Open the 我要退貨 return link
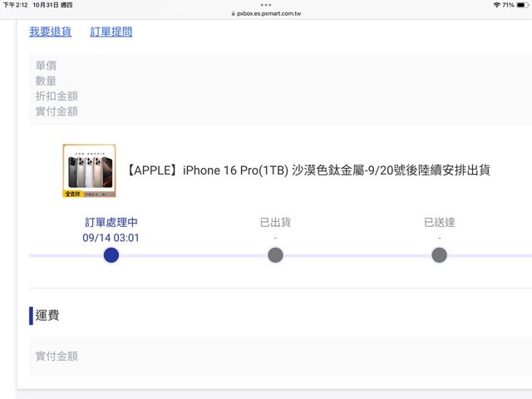Viewport: 532px width, 399px height. pyautogui.click(x=50, y=32)
